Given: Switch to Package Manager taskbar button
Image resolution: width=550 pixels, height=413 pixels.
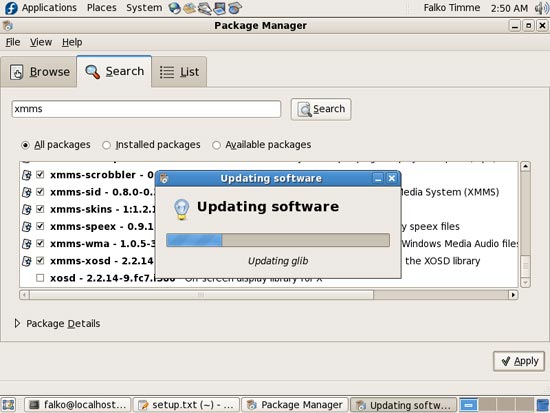Looking at the screenshot, I should (x=295, y=405).
